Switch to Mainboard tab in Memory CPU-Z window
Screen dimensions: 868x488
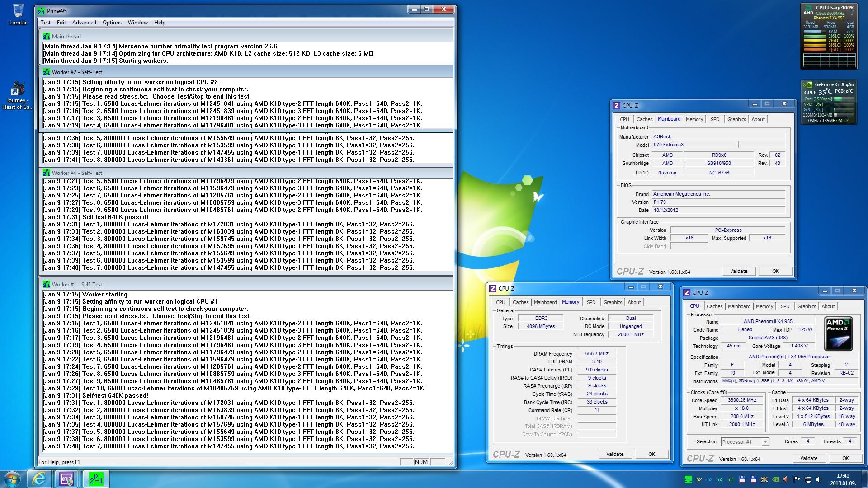click(545, 302)
